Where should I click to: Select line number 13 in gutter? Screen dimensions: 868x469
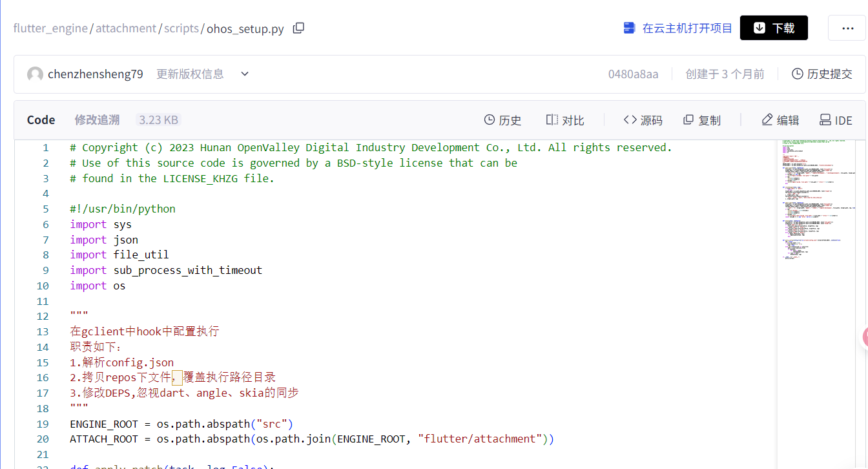click(43, 331)
